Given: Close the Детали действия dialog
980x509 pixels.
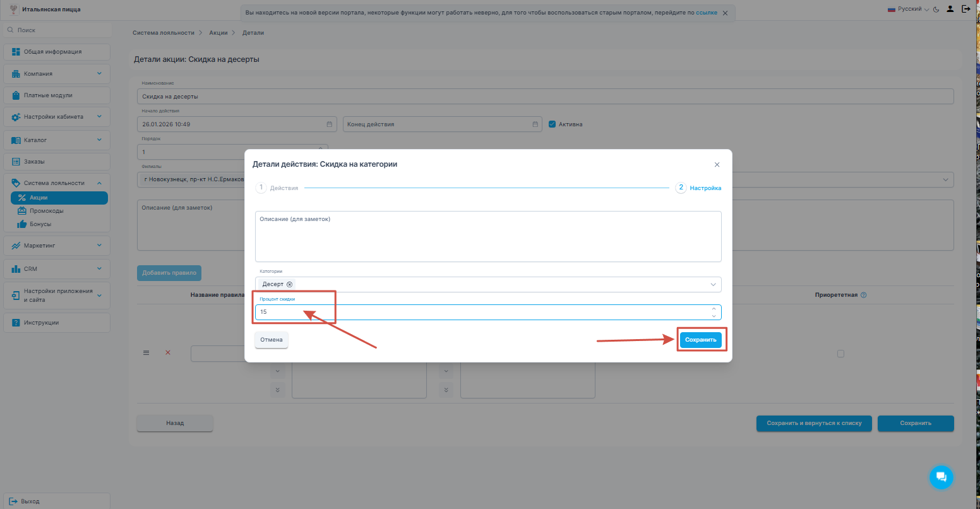Looking at the screenshot, I should click(x=717, y=165).
